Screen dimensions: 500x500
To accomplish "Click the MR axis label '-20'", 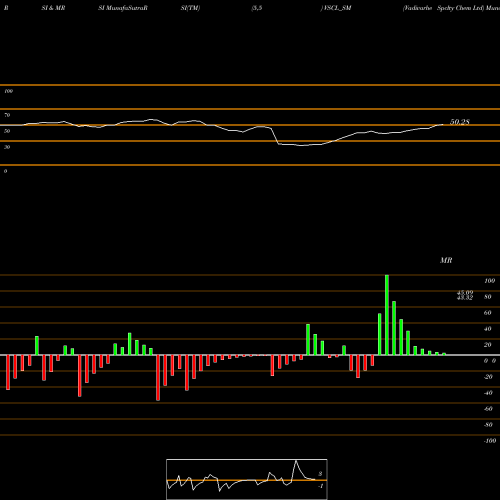I will coord(488,377).
